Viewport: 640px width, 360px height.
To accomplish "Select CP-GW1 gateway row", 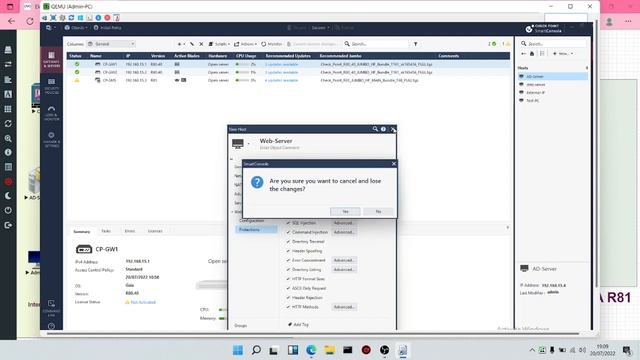I will [x=288, y=64].
